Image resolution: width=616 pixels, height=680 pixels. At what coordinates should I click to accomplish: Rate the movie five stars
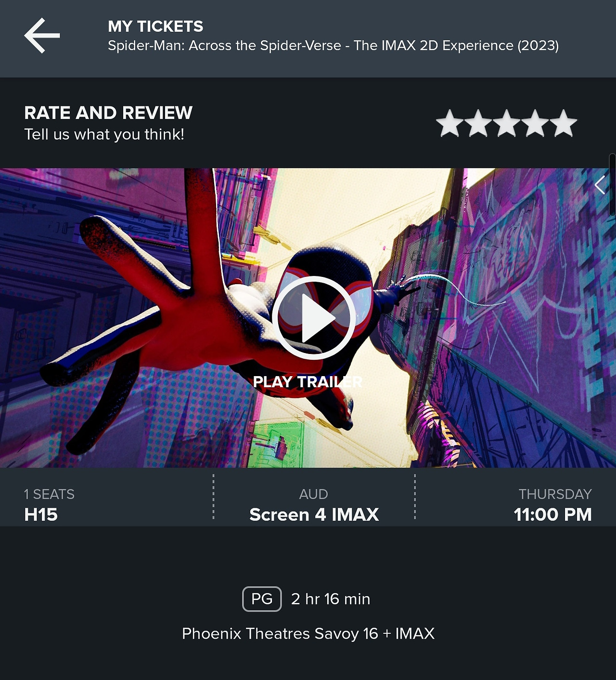564,124
